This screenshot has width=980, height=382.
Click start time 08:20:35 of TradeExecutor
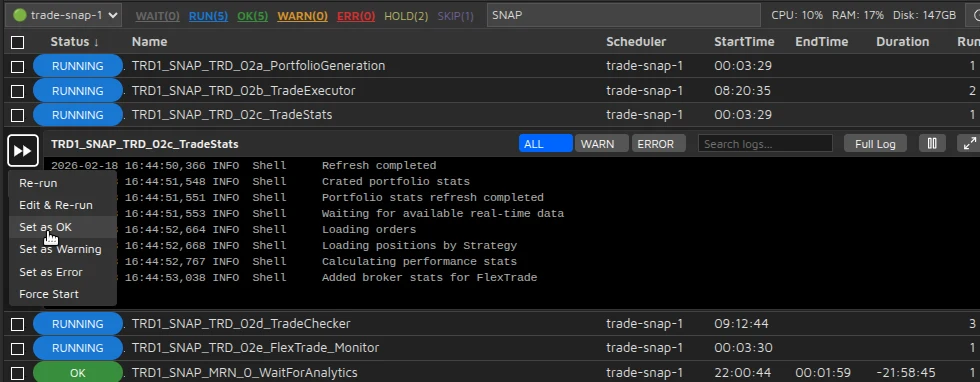tap(742, 91)
